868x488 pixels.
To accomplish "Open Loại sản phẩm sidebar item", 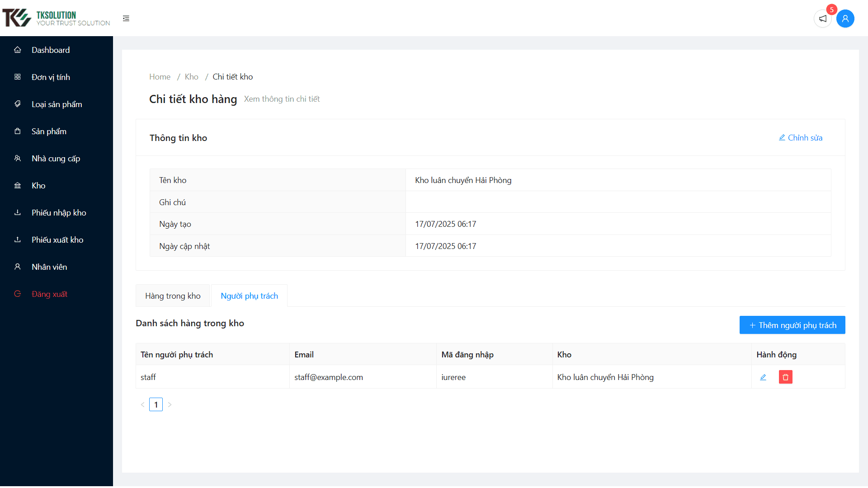I will pos(57,104).
